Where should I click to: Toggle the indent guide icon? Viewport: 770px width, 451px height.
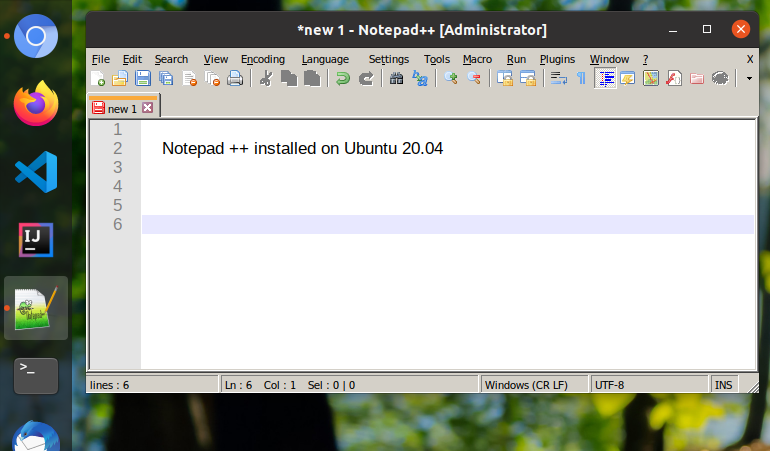coord(605,78)
